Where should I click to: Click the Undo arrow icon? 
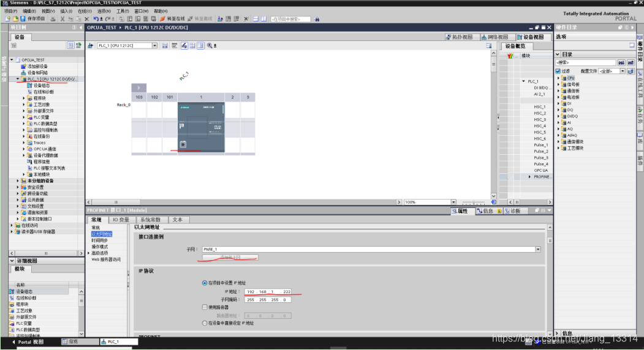(x=96, y=19)
